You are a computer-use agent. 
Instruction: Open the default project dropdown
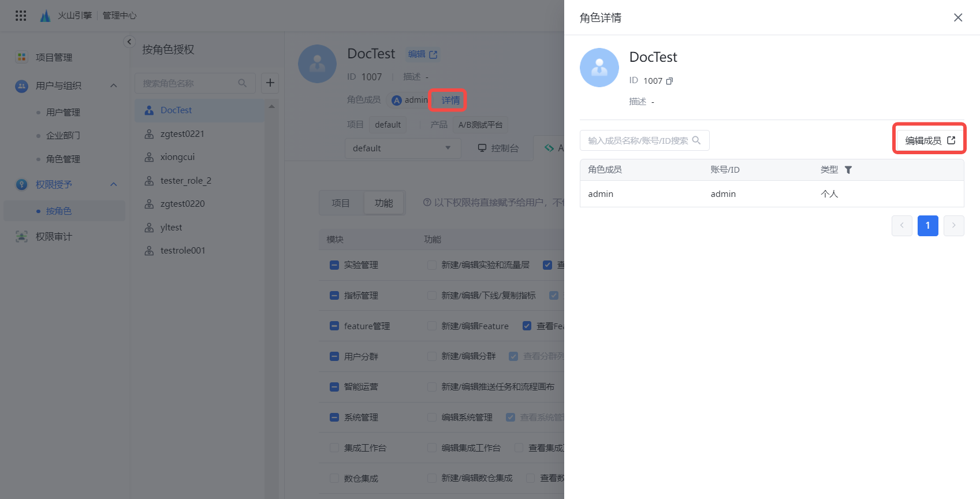(403, 148)
